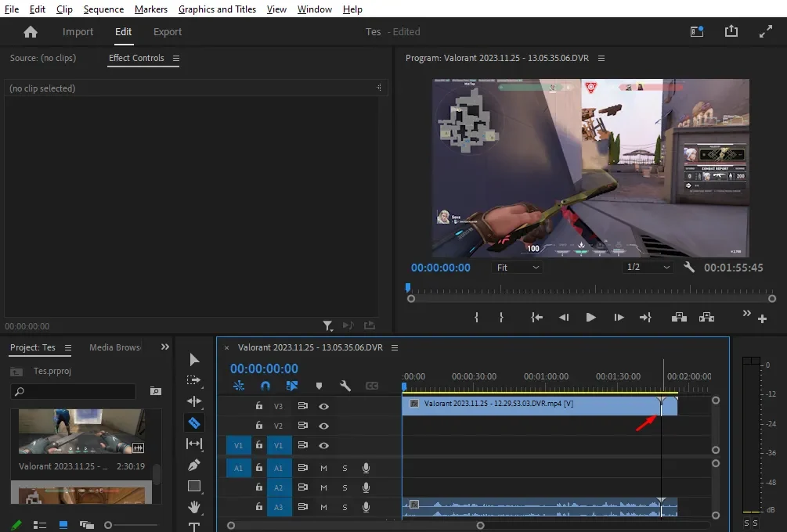This screenshot has height=532, width=787.
Task: Switch project panel to list view
Action: click(40, 525)
